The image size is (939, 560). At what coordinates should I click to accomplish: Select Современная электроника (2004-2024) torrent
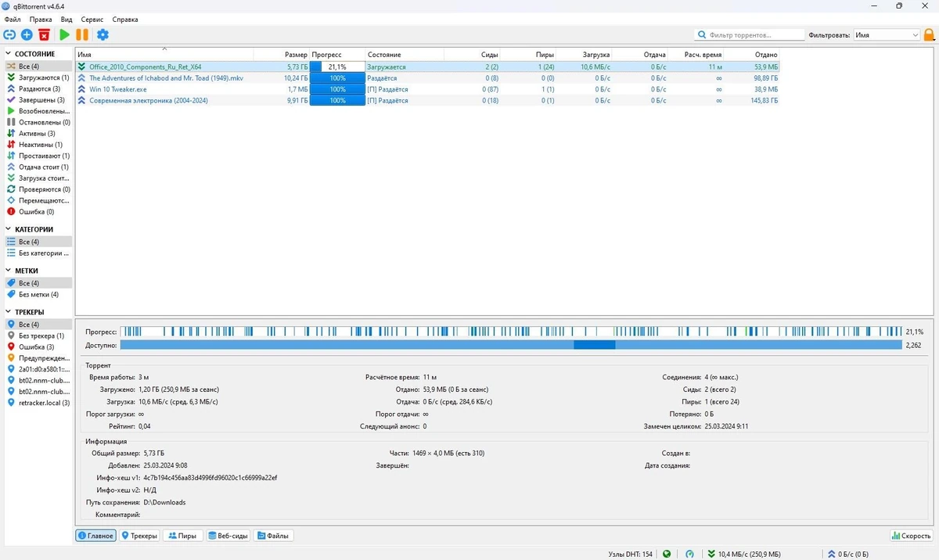click(x=427, y=100)
